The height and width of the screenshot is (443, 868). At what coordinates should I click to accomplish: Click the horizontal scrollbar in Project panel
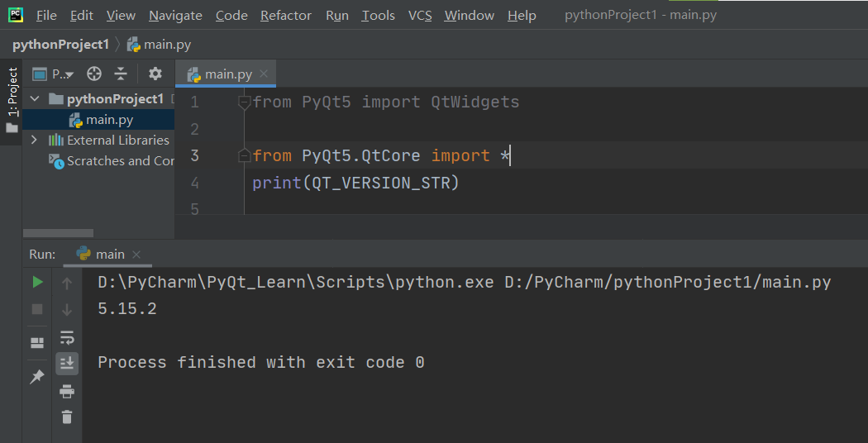(x=58, y=233)
